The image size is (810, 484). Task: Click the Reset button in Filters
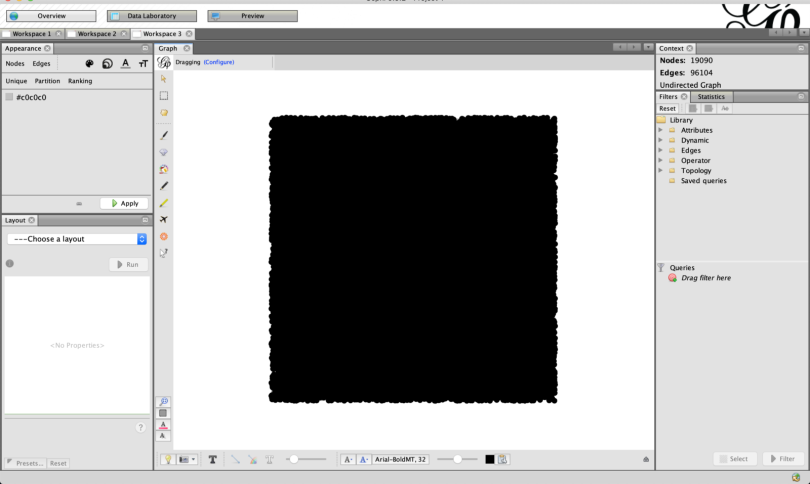pos(667,108)
